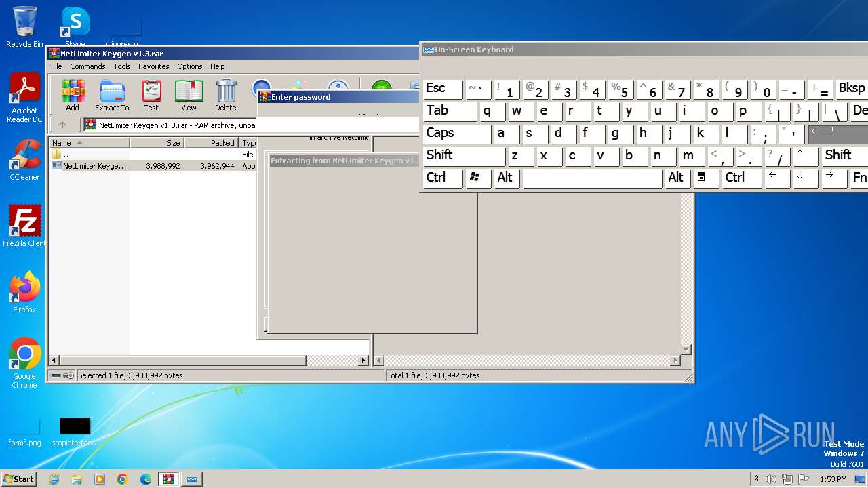868x488 pixels.
Task: Click the View toolbar icon
Action: point(189,96)
